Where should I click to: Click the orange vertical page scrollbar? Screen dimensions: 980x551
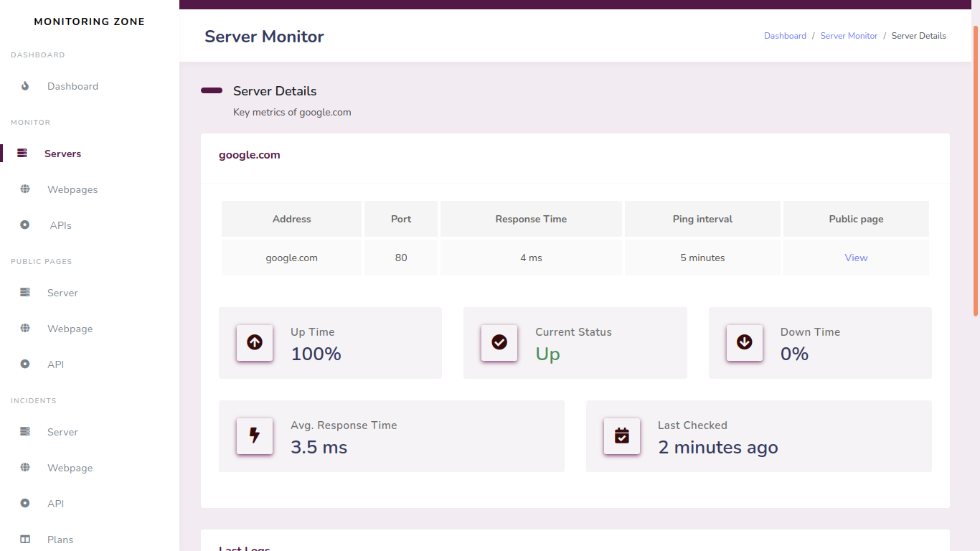976,171
